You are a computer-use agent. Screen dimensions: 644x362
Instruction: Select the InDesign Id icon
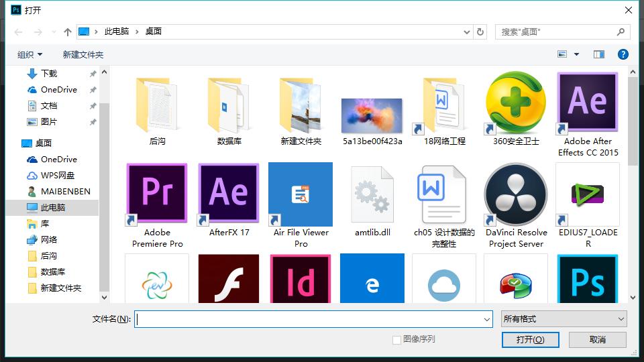(301, 279)
